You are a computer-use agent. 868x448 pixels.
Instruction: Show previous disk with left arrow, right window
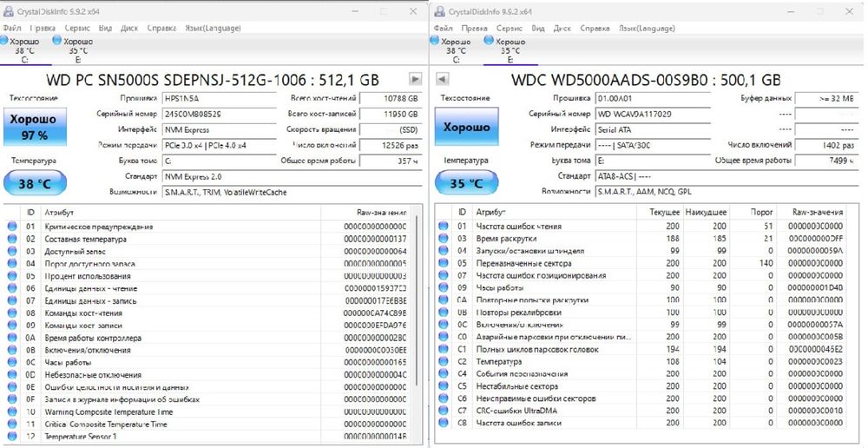coord(442,79)
